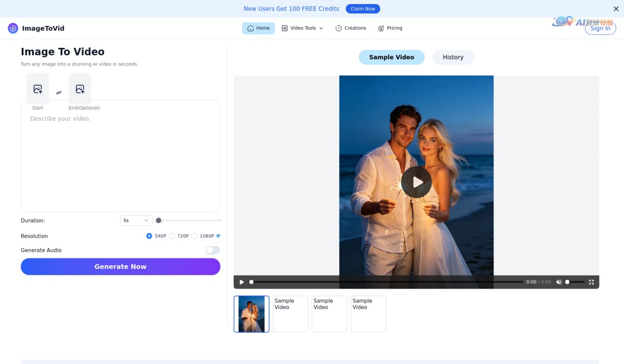Image resolution: width=624 pixels, height=364 pixels.
Task: Open the Pricing page
Action: [x=390, y=28]
